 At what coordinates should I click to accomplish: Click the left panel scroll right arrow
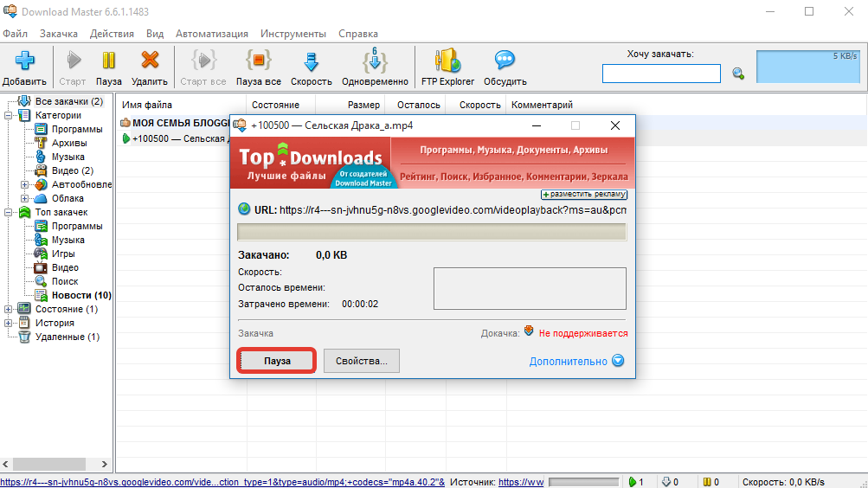[104, 464]
